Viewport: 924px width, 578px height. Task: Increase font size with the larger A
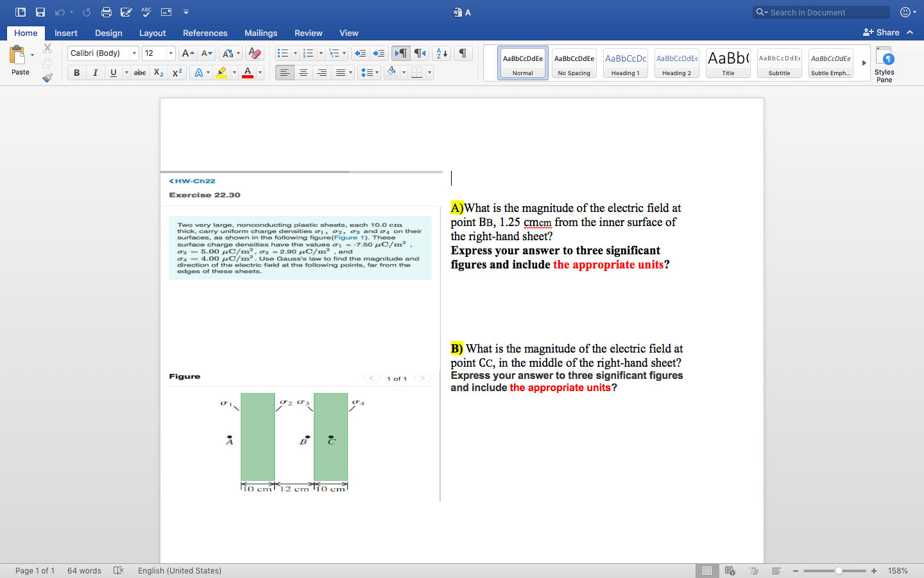(187, 53)
